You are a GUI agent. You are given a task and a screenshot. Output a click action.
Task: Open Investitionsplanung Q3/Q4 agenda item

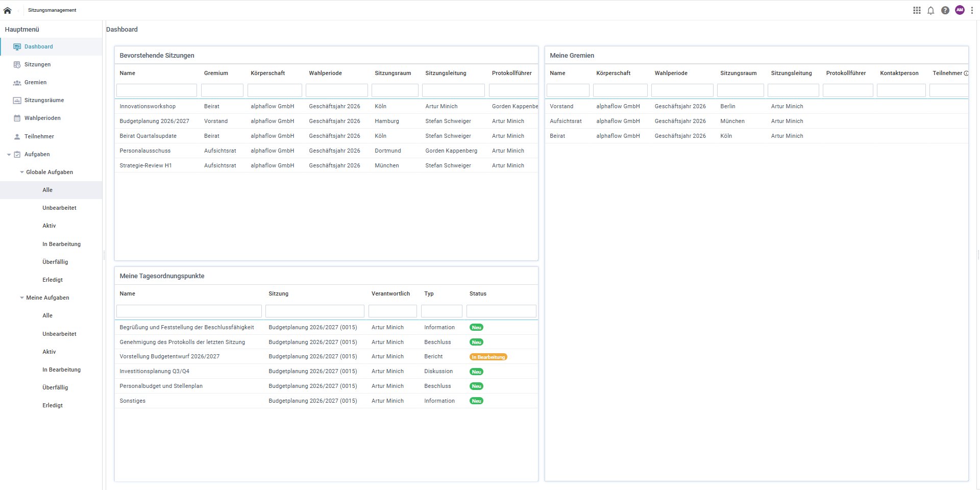(326, 372)
